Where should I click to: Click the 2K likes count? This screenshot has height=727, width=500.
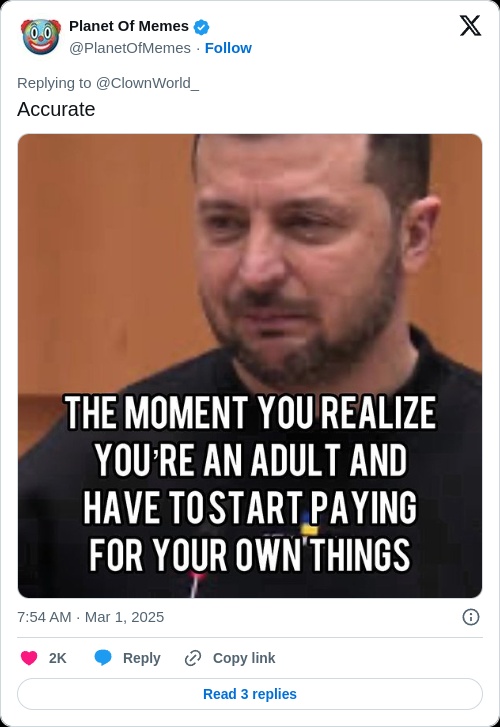point(58,658)
